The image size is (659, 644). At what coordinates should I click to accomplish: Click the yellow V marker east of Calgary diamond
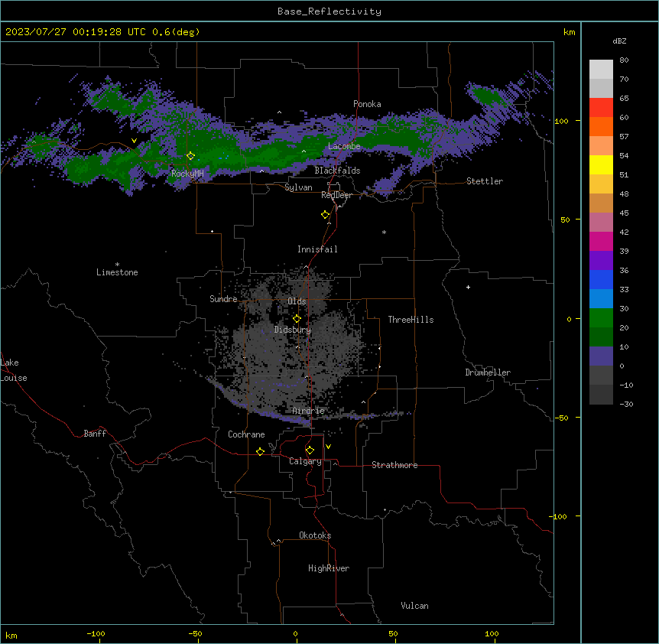pos(328,447)
